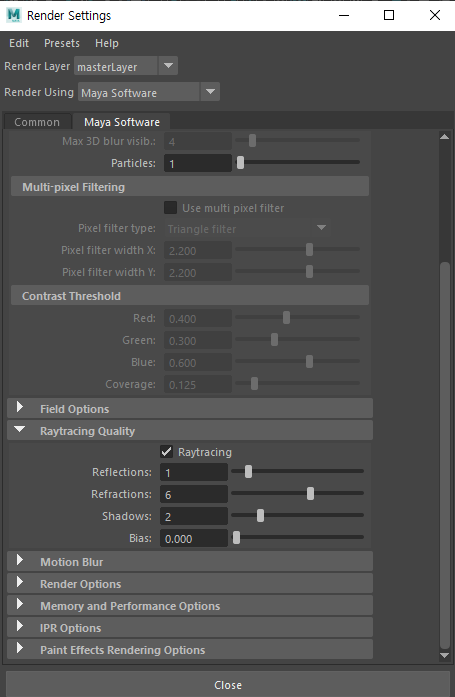Click the Bias slider handle
The image size is (455, 697).
[236, 538]
